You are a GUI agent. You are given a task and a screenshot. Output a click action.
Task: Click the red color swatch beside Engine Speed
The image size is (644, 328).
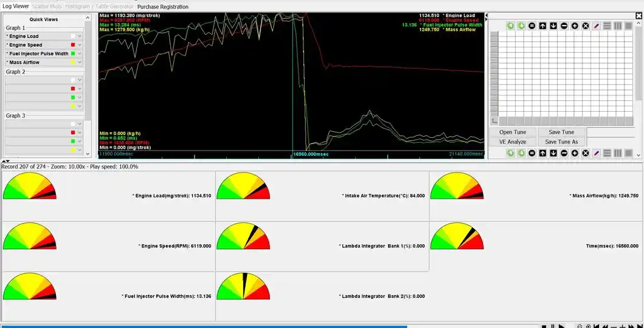pyautogui.click(x=73, y=45)
